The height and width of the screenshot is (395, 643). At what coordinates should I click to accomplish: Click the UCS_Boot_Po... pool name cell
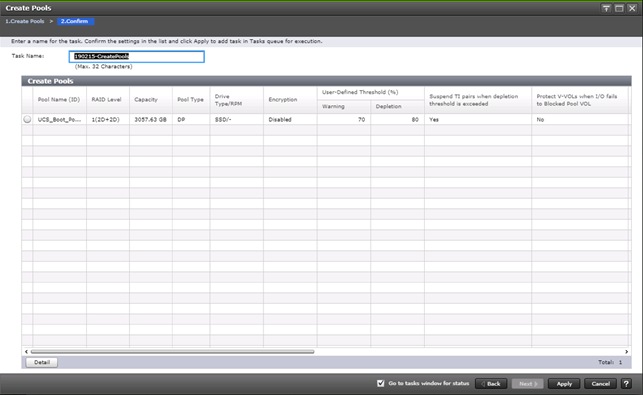(59, 119)
